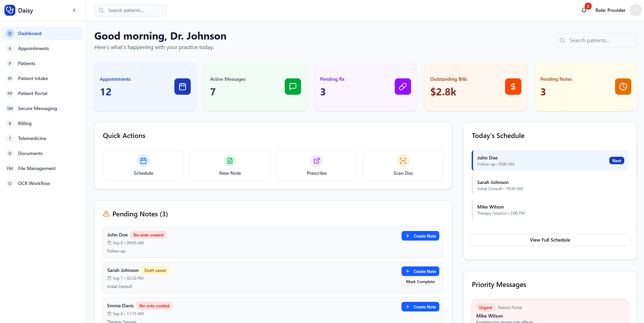Viewport: 644px width, 323px height.
Task: Open the notification bell
Action: pos(584,10)
